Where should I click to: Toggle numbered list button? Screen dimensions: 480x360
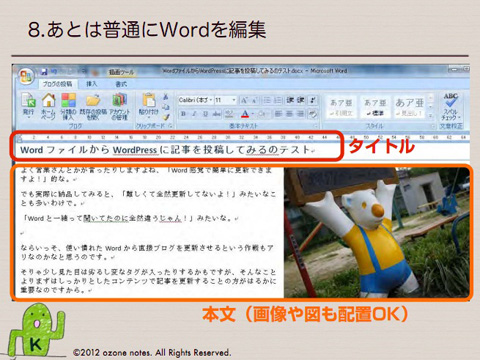tap(278, 100)
